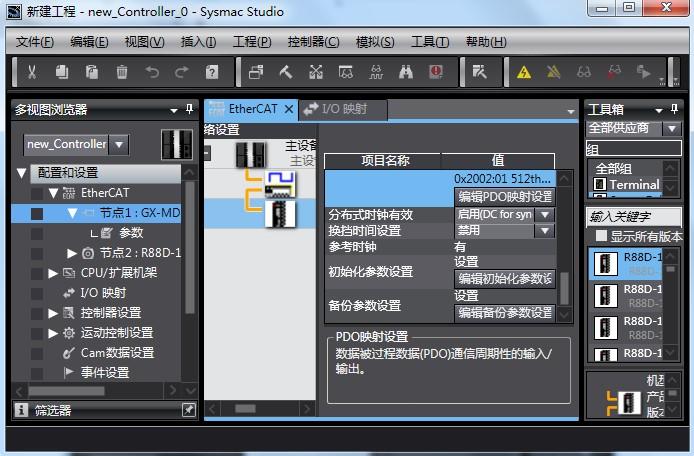Open the 控制器(C) menu
Image resolution: width=694 pixels, height=456 pixels.
coord(313,42)
